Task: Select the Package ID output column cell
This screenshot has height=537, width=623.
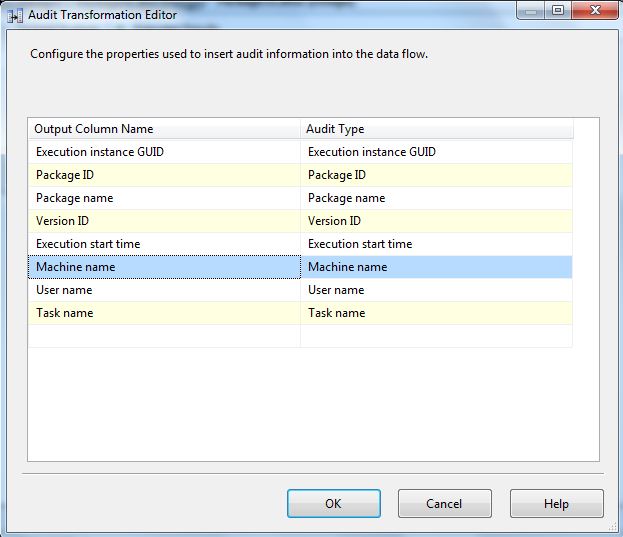Action: click(x=164, y=175)
